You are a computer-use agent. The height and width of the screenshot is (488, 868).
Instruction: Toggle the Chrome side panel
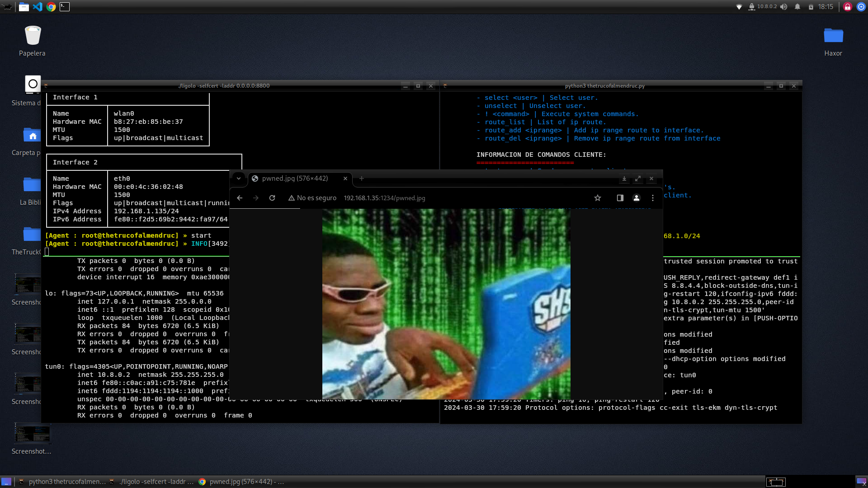click(x=620, y=198)
